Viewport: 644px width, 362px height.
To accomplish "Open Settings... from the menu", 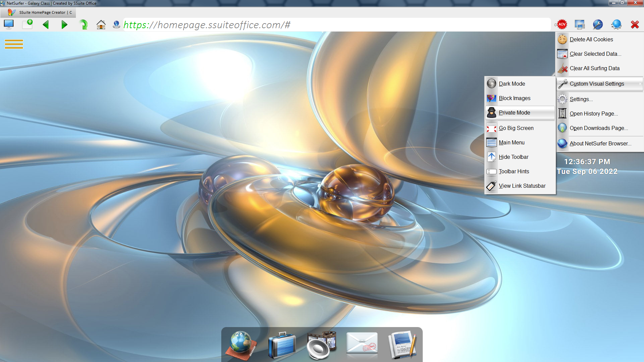I will pyautogui.click(x=581, y=99).
